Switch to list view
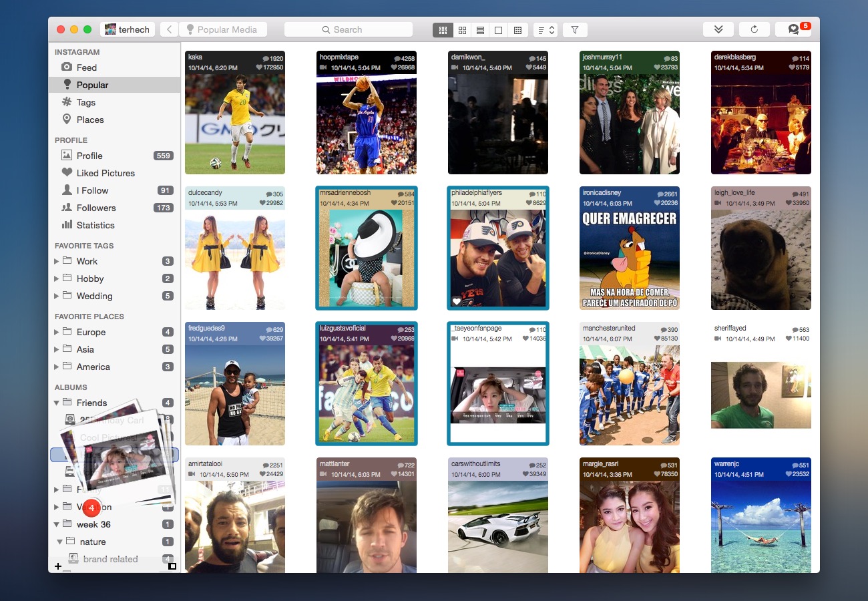868x601 pixels. pyautogui.click(x=480, y=30)
